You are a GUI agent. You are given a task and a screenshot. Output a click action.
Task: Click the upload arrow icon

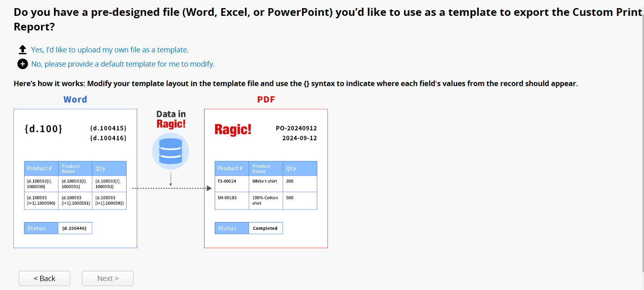pos(23,50)
